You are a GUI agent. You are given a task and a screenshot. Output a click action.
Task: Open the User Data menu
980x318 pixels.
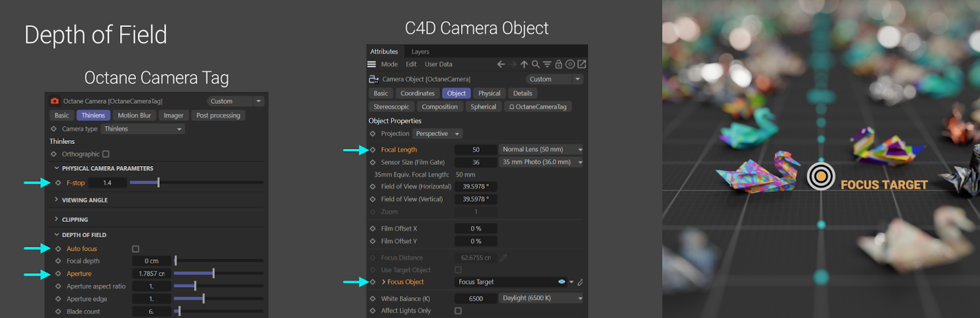click(439, 64)
